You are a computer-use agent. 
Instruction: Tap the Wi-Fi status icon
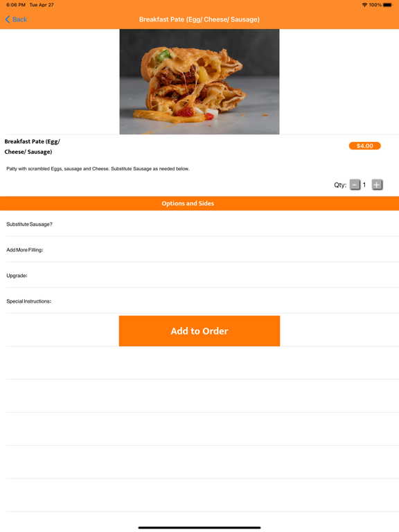point(364,5)
